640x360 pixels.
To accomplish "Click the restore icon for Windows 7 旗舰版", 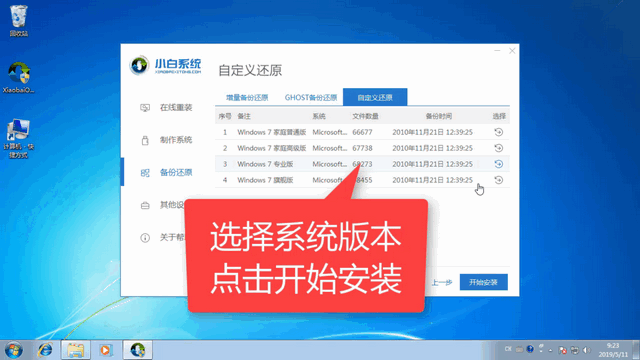I will point(498,180).
